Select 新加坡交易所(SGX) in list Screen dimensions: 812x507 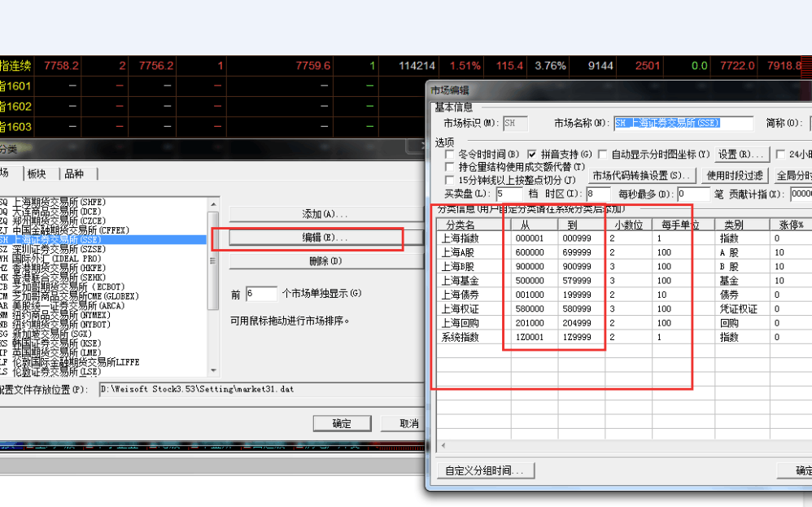pos(103,334)
